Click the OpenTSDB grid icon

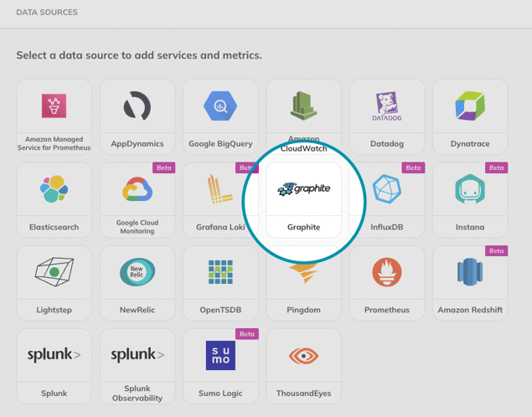tap(220, 272)
